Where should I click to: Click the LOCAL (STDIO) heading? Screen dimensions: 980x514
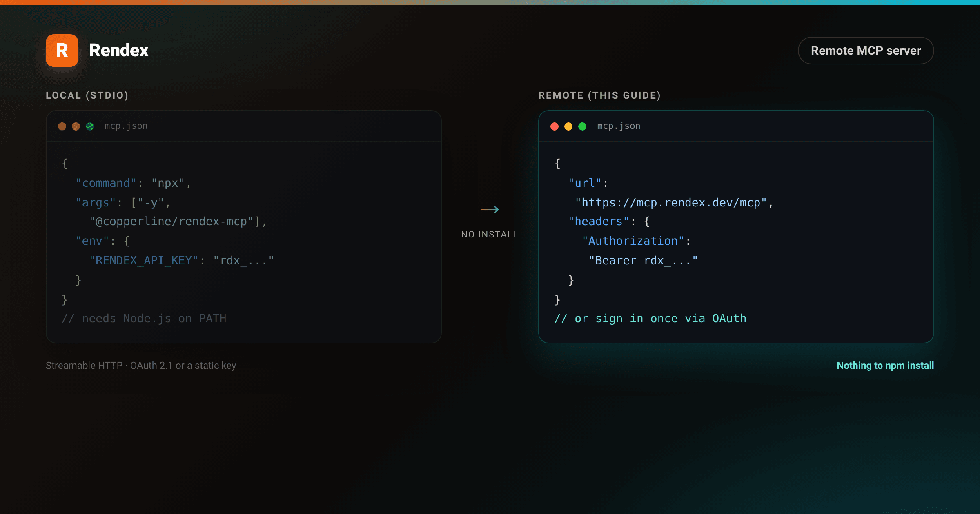87,95
